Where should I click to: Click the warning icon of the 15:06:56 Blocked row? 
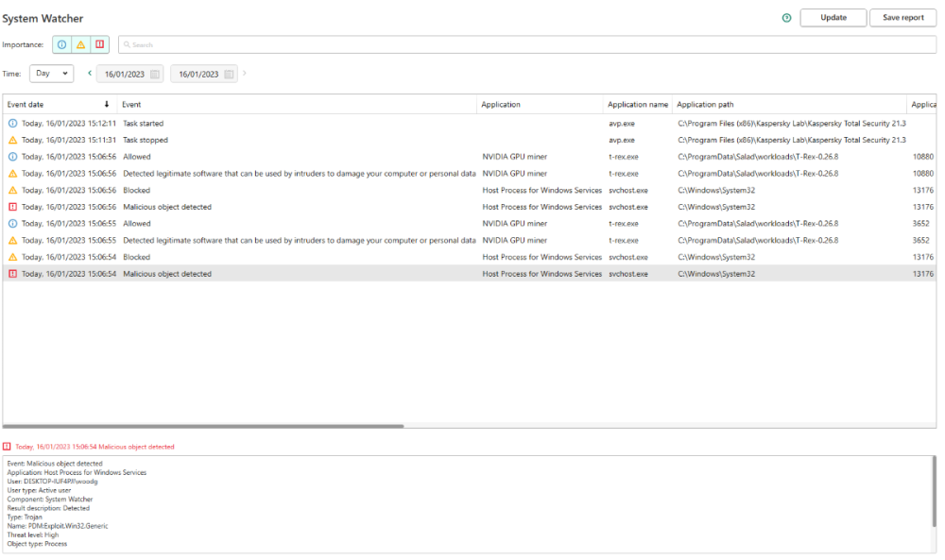click(x=12, y=190)
